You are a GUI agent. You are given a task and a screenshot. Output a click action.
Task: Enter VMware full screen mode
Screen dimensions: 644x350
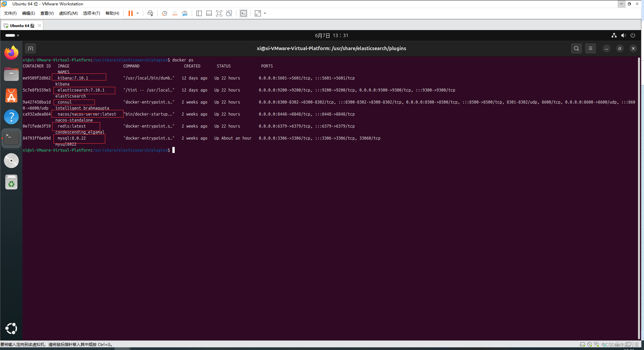(219, 13)
